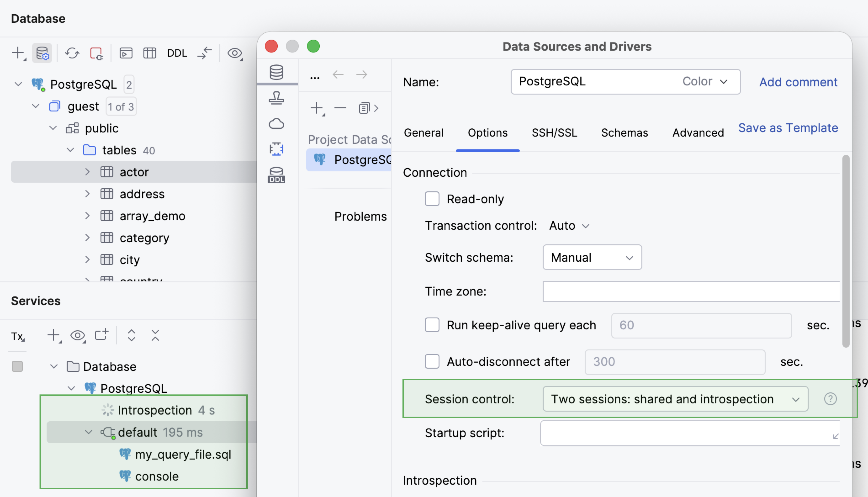Image resolution: width=868 pixels, height=497 pixels.
Task: Open query console icon in Database toolbar
Action: pos(126,53)
